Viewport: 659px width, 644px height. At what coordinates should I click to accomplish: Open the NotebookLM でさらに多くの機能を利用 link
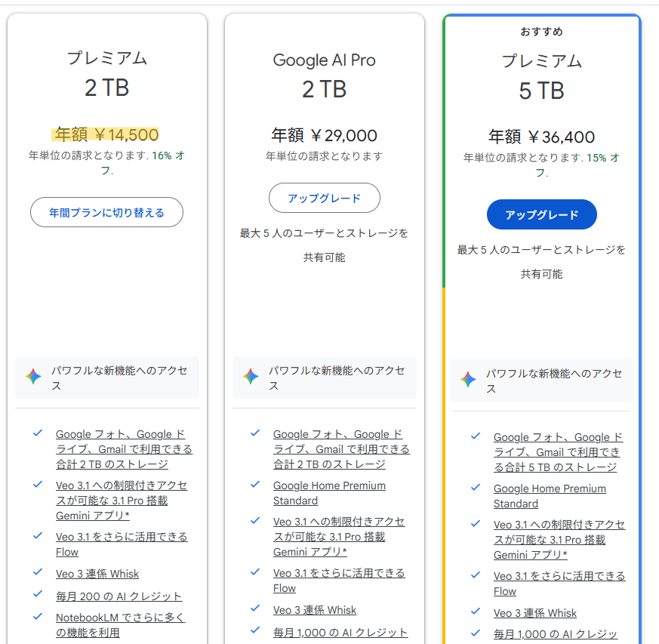(x=120, y=625)
